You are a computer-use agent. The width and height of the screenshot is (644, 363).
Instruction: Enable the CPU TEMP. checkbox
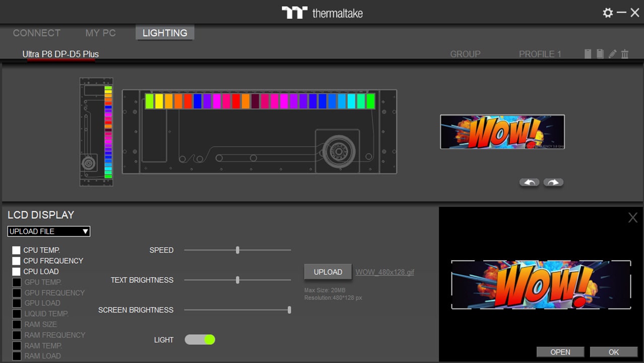tap(17, 250)
